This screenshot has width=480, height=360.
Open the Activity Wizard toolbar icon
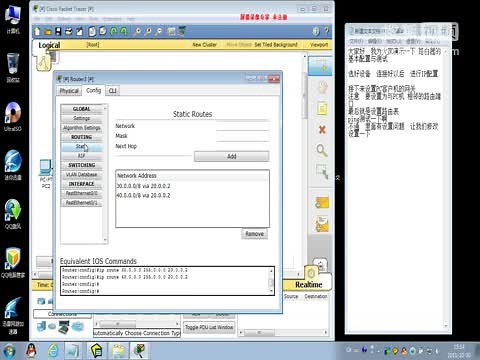click(x=80, y=32)
